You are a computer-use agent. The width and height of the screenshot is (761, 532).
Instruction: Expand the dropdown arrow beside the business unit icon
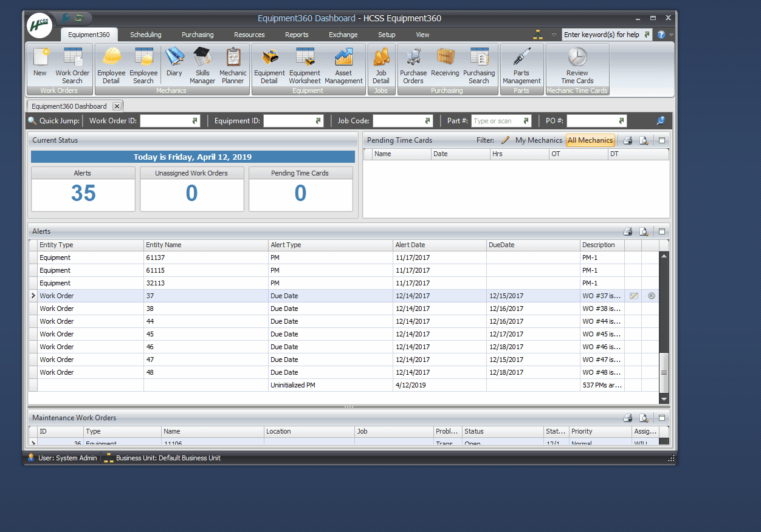click(554, 35)
